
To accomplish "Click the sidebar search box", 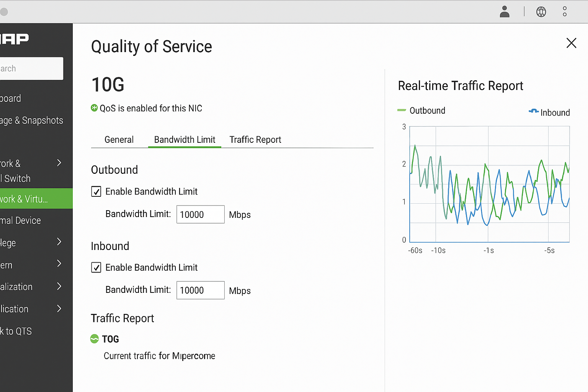I will (x=31, y=69).
